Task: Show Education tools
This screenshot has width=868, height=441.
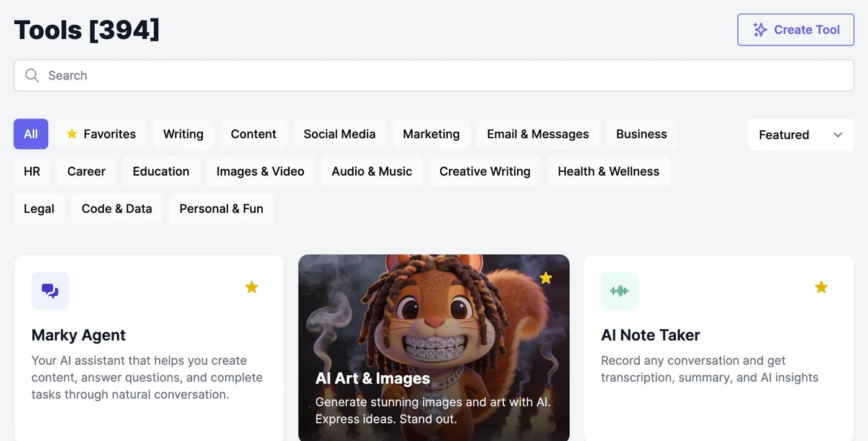Action: [x=161, y=171]
